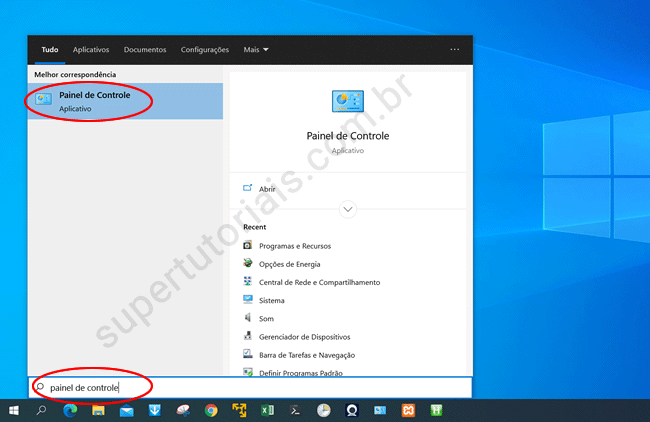
Task: Expand the chevron below Abrir
Action: (x=347, y=209)
